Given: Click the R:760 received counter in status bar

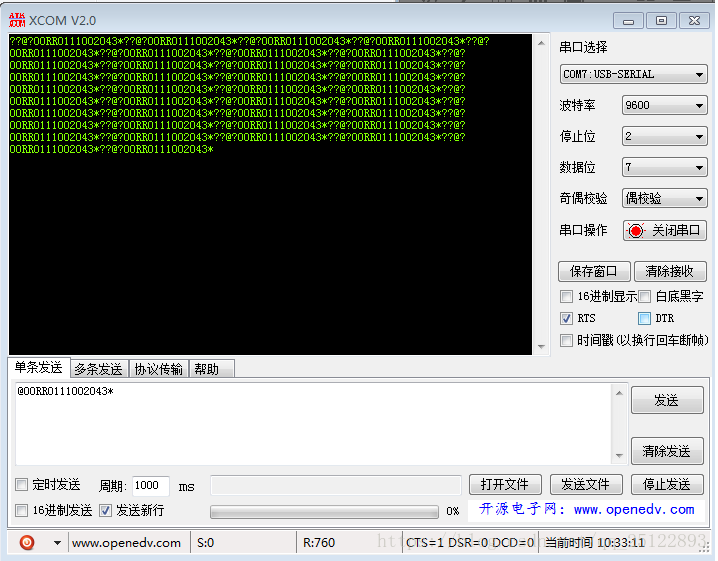Looking at the screenshot, I should [x=319, y=543].
